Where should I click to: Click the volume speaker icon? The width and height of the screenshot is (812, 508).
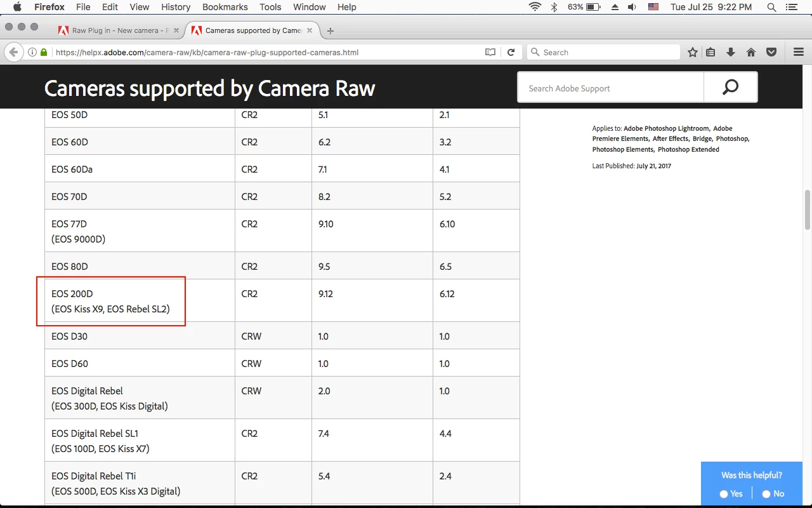click(632, 7)
